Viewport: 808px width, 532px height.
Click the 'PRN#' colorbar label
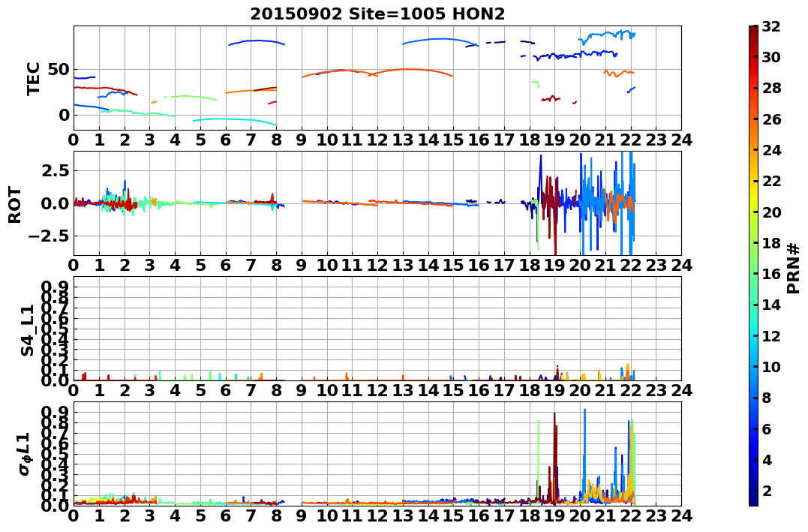point(794,269)
